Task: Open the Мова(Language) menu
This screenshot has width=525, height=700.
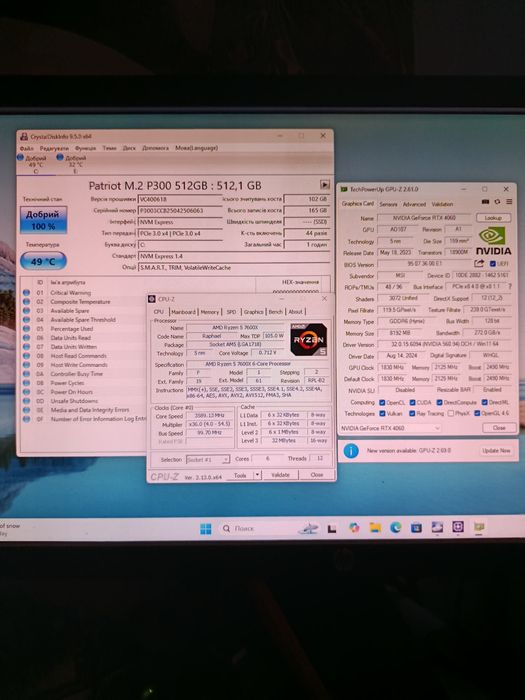Action: click(x=196, y=148)
